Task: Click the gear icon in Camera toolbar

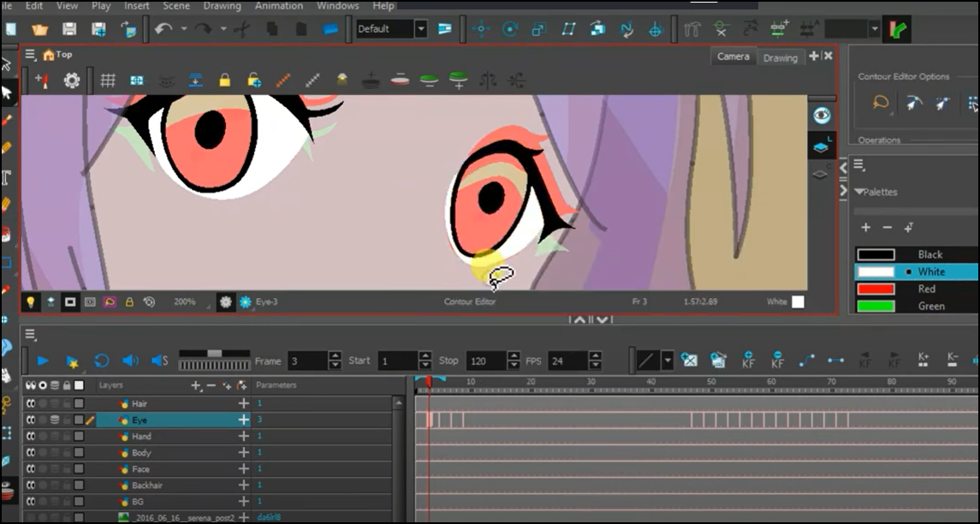Action: point(72,80)
